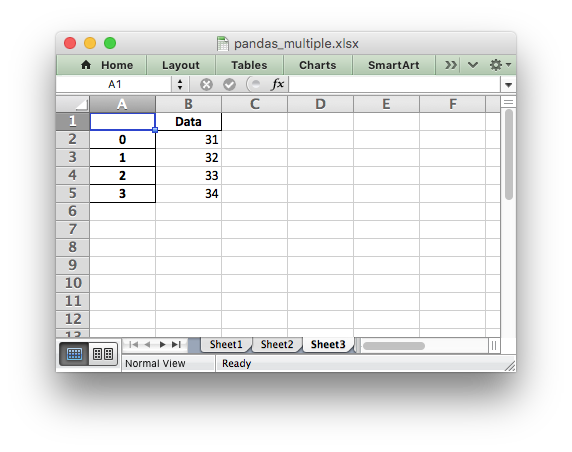572x452 pixels.
Task: Click the Sheet3 tab
Action: click(x=328, y=344)
